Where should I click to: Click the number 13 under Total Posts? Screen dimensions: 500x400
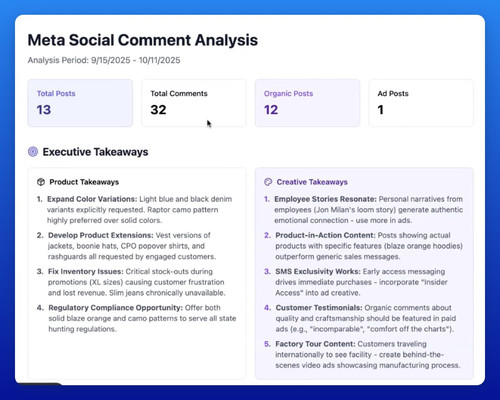(x=44, y=110)
